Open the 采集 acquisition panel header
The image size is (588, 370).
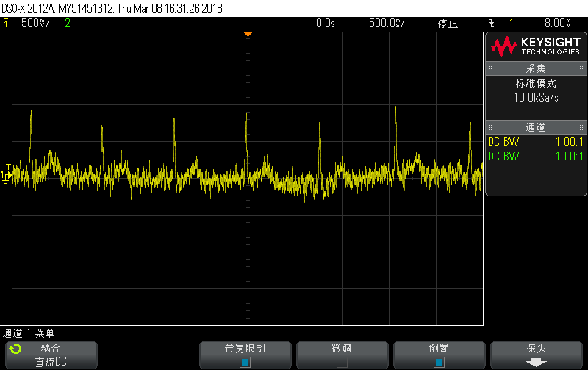pos(535,68)
